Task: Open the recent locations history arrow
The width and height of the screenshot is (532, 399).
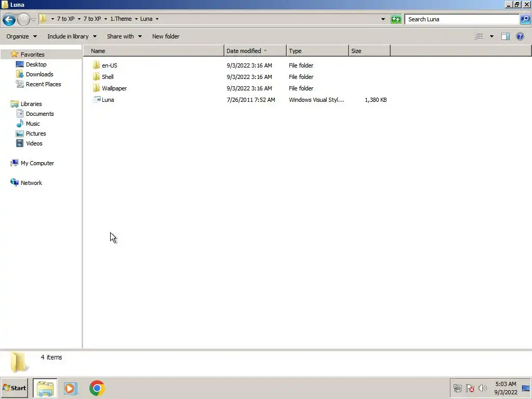Action: [33, 19]
